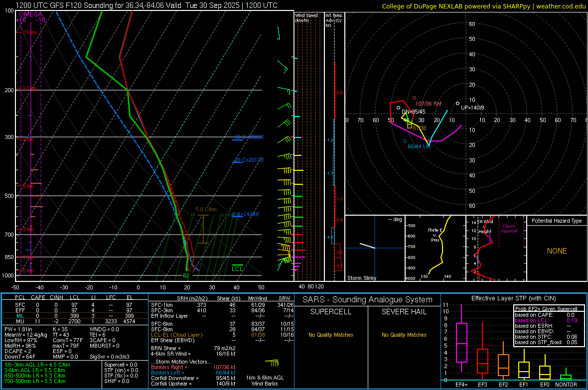Click the 15 km height label
This screenshot has height=390, width=588.
[29, 33]
